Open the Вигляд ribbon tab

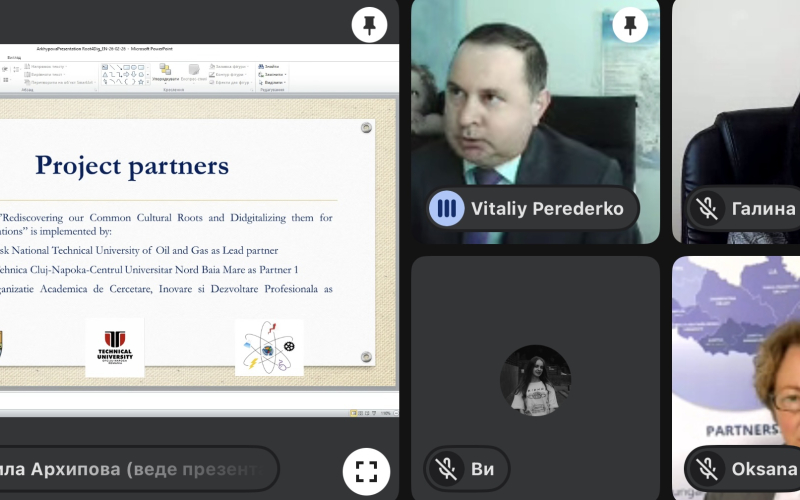coord(14,58)
